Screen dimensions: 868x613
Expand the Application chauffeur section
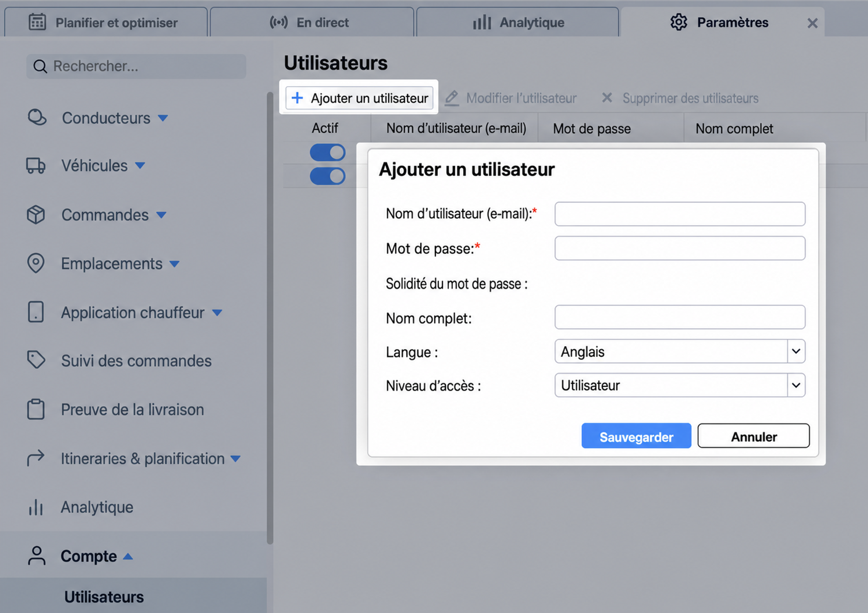[x=217, y=313]
